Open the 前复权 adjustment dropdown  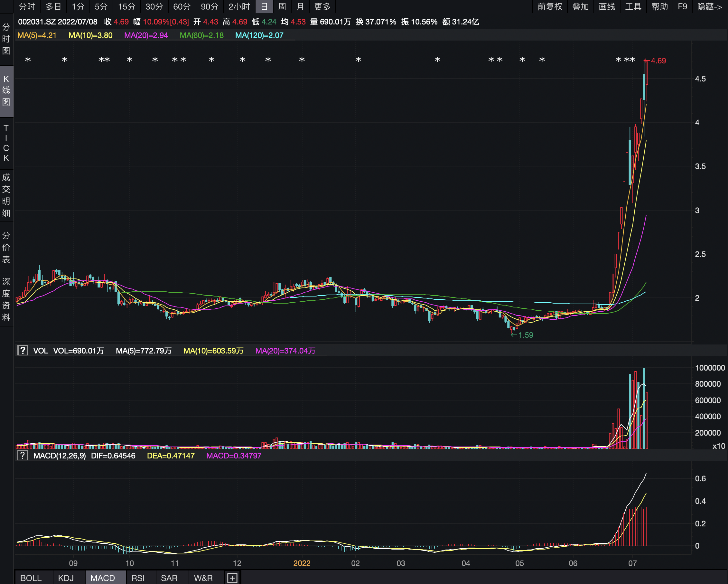pos(550,6)
